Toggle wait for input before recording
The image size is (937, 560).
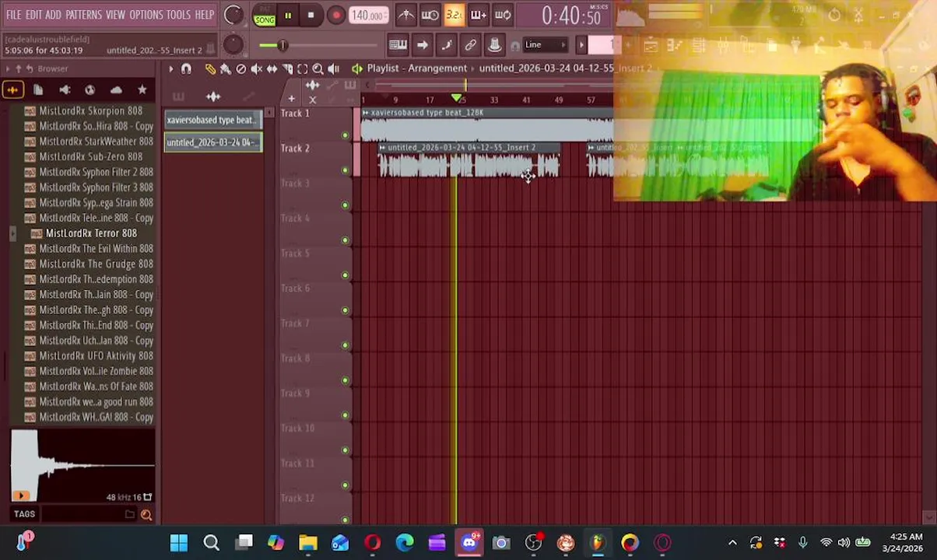[x=430, y=15]
